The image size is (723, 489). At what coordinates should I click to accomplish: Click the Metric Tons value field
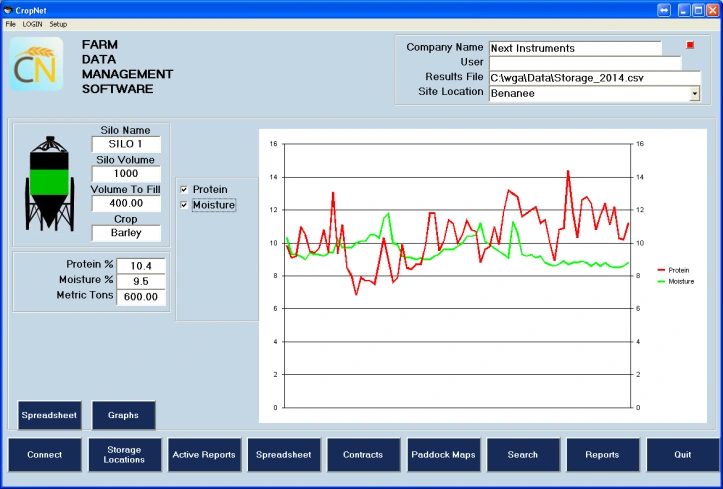click(x=141, y=297)
